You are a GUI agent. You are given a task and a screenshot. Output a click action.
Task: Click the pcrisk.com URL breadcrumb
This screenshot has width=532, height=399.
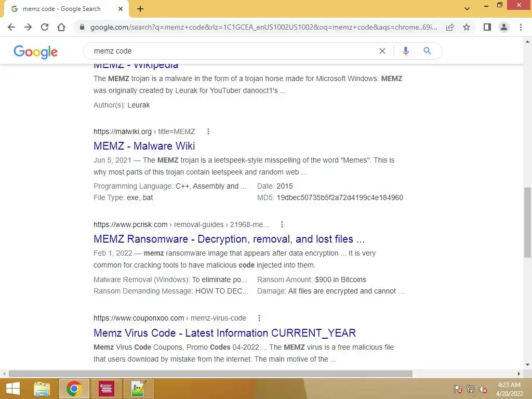pyautogui.click(x=181, y=224)
